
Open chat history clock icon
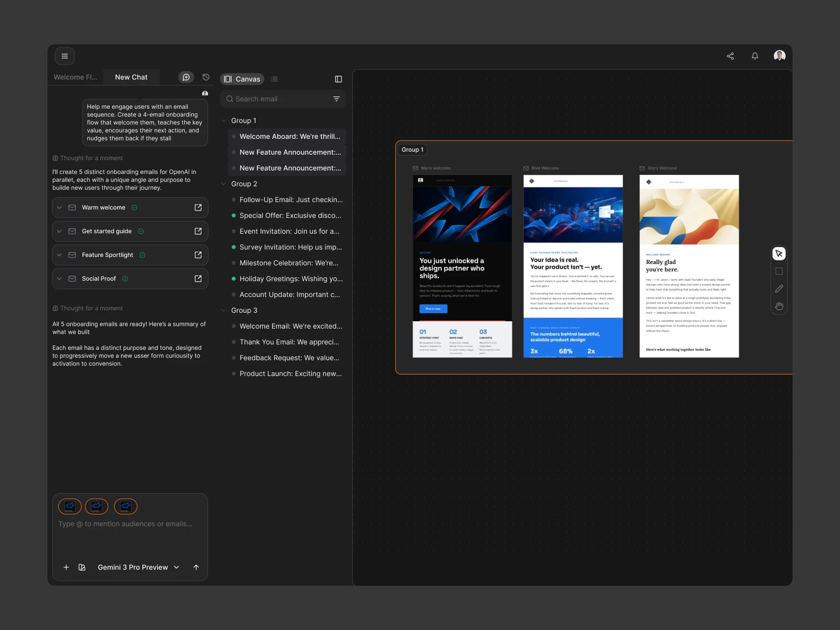coord(206,77)
